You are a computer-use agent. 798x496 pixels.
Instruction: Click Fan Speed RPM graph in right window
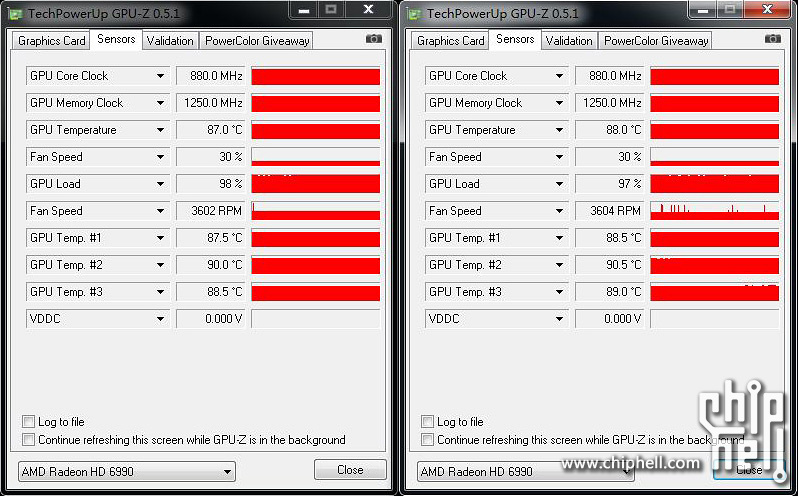715,211
